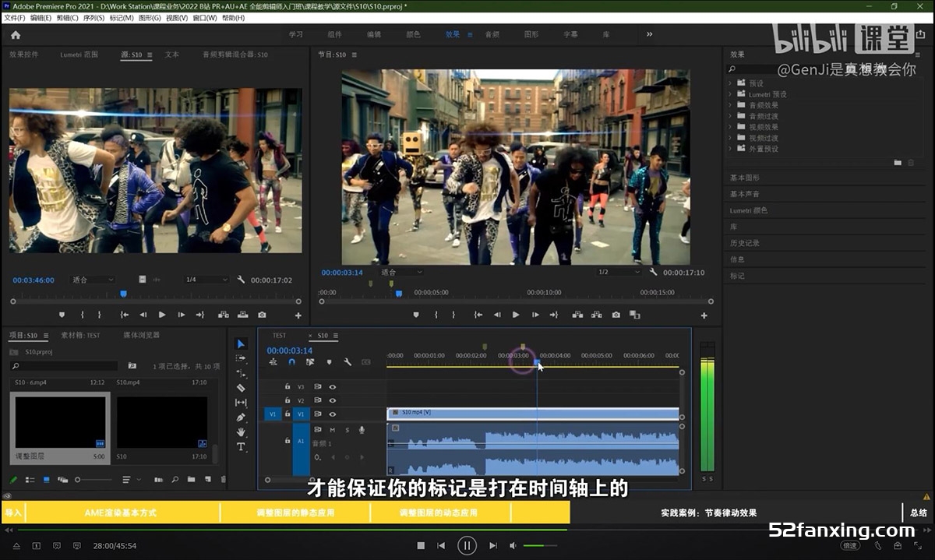Screen dimensions: 935x560
Task: Open the 文件(F) menu
Action: coord(15,17)
